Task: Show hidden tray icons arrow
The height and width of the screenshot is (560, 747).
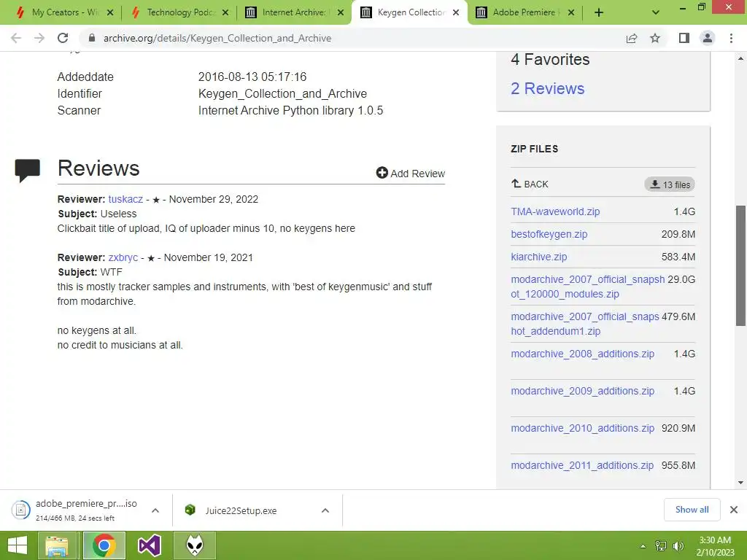Action: 643,546
